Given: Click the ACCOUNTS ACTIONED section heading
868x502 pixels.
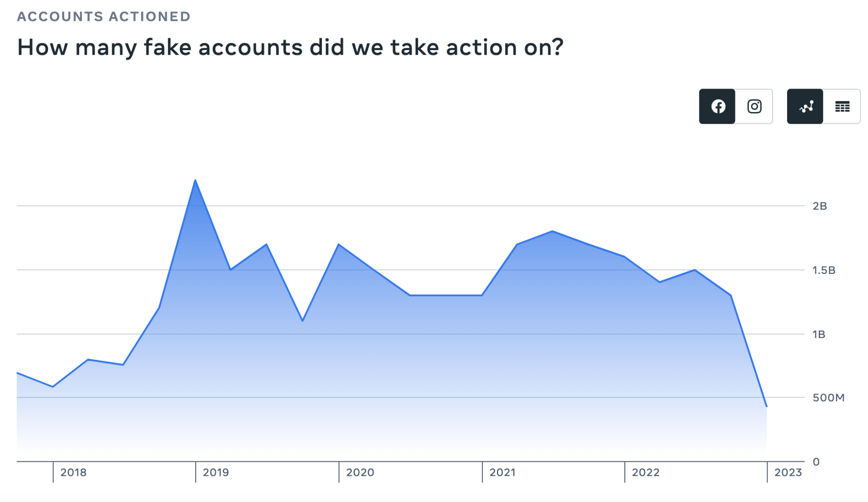Looking at the screenshot, I should (x=104, y=16).
